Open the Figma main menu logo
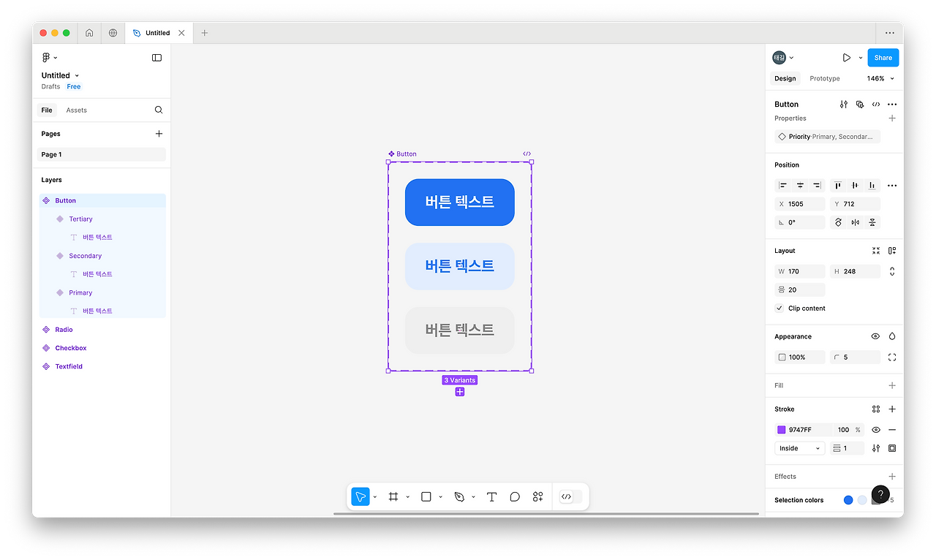The image size is (936, 560). coord(46,58)
